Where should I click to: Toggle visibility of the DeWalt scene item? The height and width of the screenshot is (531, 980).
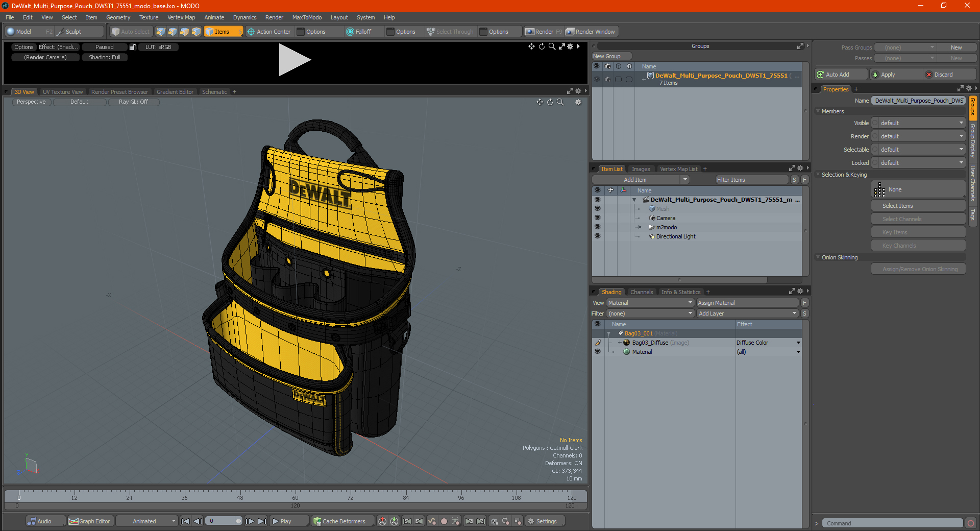point(597,200)
